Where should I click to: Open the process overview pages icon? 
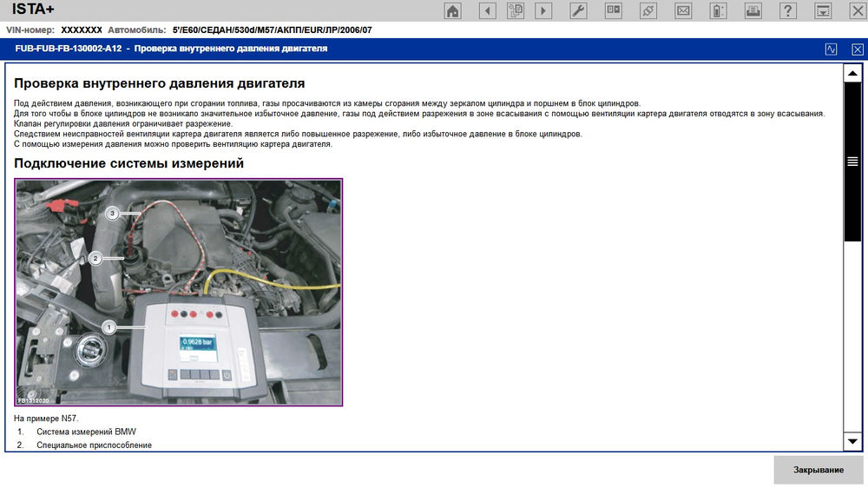click(516, 11)
